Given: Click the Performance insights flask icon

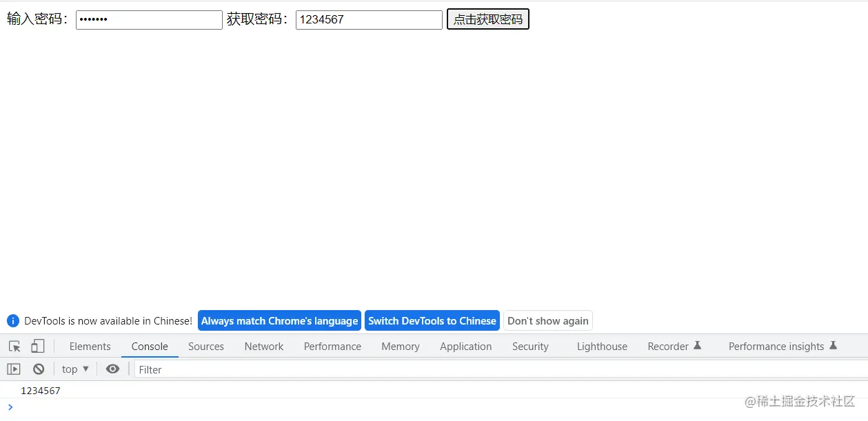Looking at the screenshot, I should click(x=833, y=346).
